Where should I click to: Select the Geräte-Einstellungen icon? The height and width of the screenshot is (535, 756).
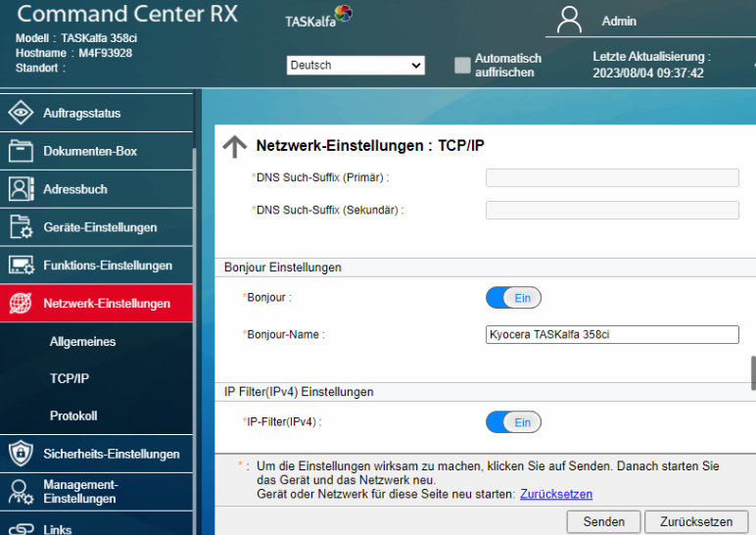[21, 227]
